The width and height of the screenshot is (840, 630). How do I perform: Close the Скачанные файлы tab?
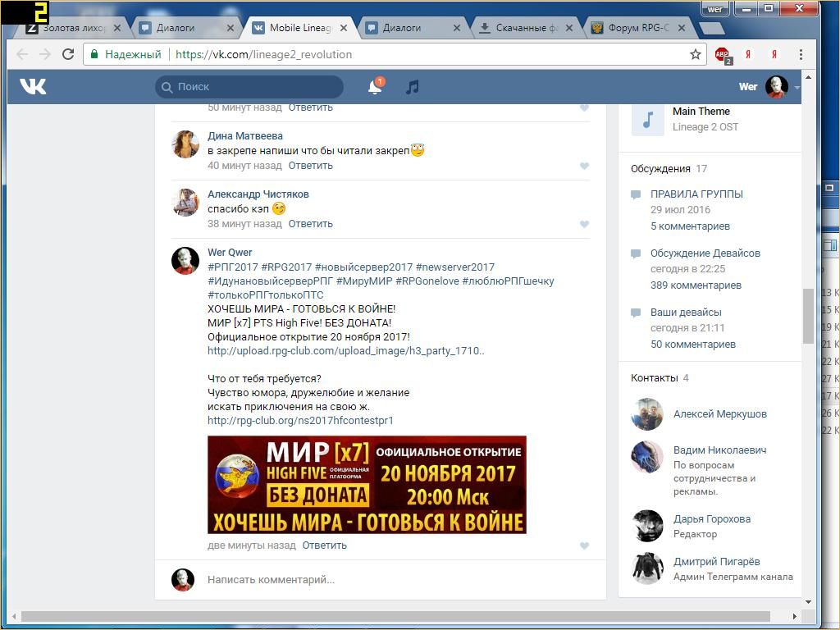pos(569,28)
